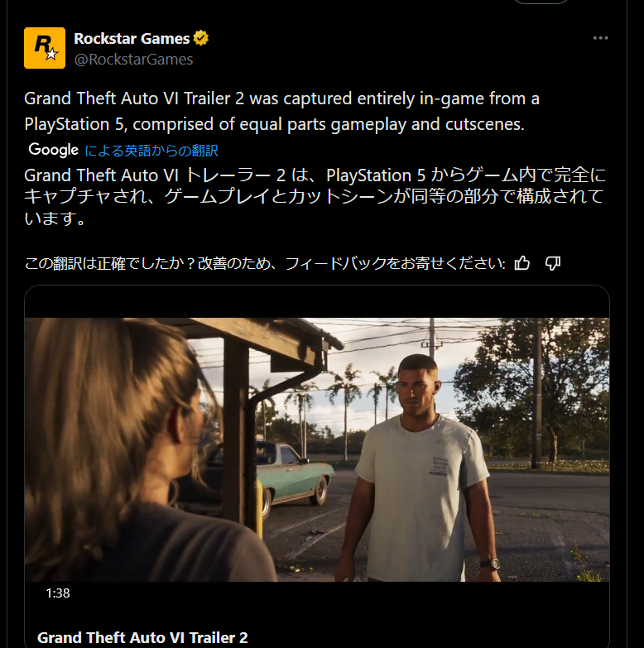Viewport: 644px width, 648px height.
Task: Click the partially visible button at top
Action: (x=541, y=2)
